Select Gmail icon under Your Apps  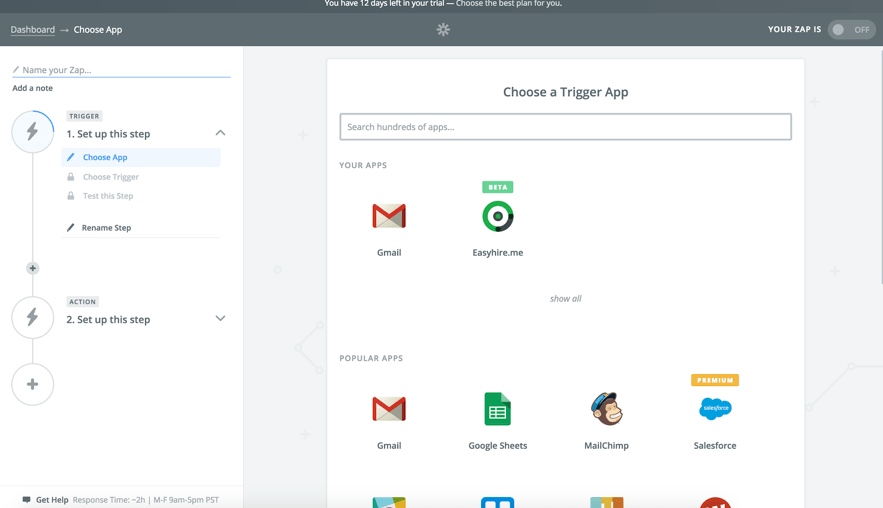pyautogui.click(x=389, y=216)
